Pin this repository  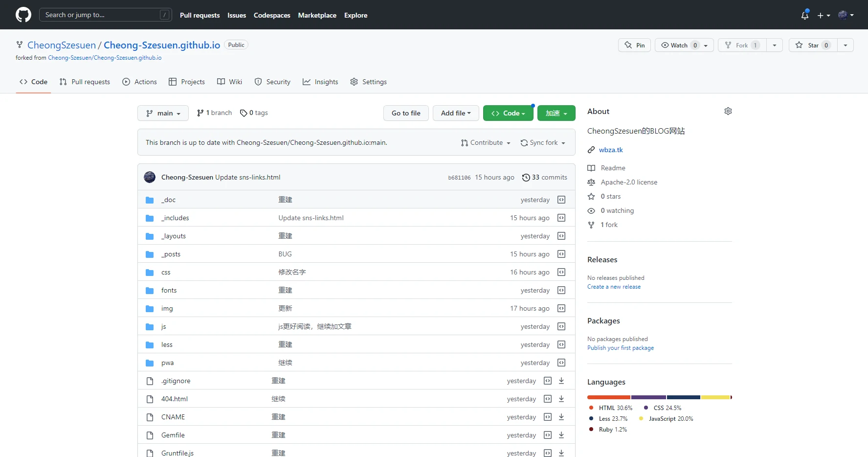(634, 45)
